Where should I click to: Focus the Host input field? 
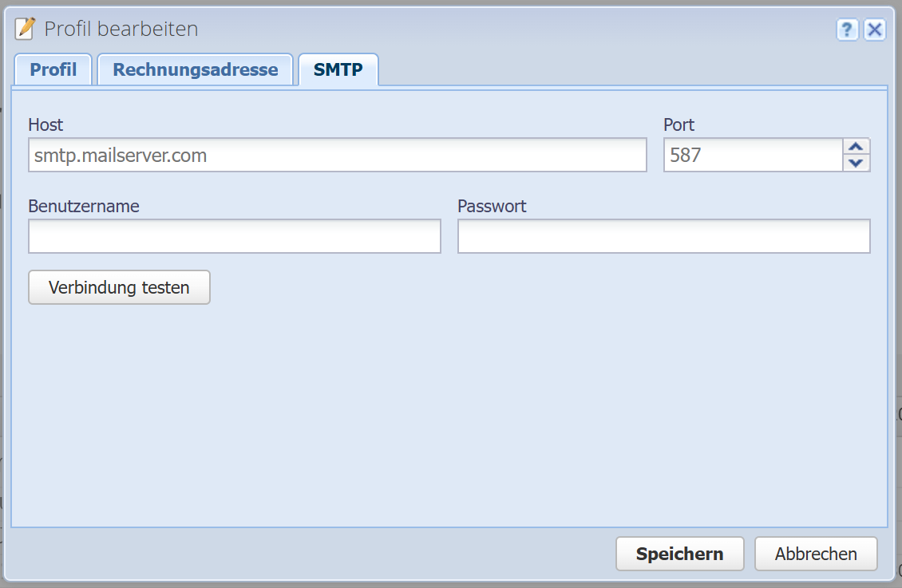[337, 155]
